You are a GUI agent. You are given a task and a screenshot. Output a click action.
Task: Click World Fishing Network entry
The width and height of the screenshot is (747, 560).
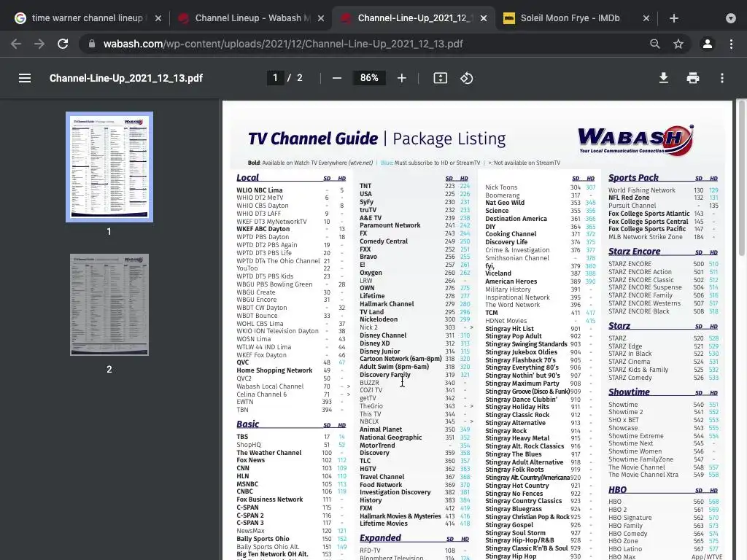[x=642, y=190]
